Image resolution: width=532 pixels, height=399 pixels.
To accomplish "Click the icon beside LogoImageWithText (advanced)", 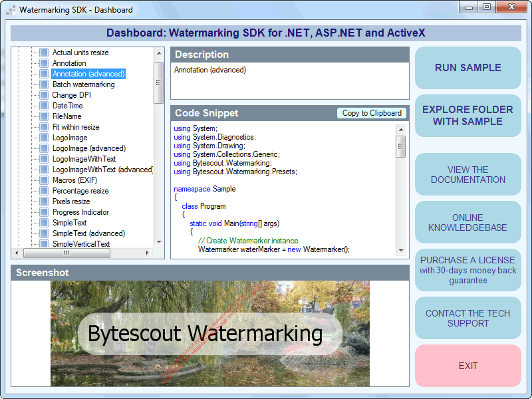I will click(x=44, y=170).
